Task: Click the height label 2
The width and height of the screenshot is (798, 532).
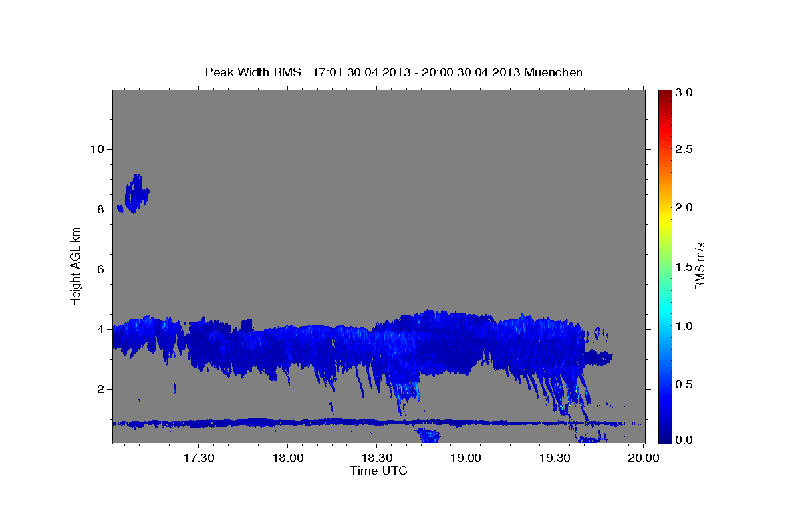Action: click(100, 389)
